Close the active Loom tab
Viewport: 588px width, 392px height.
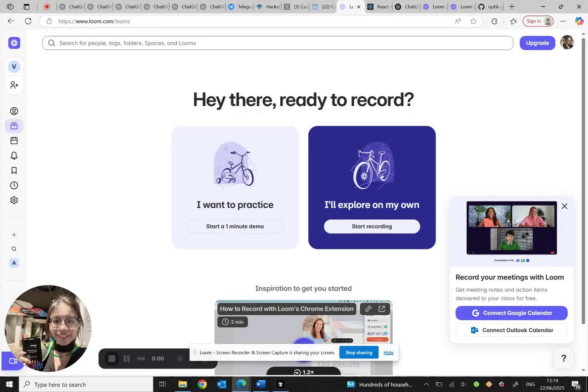(x=359, y=7)
